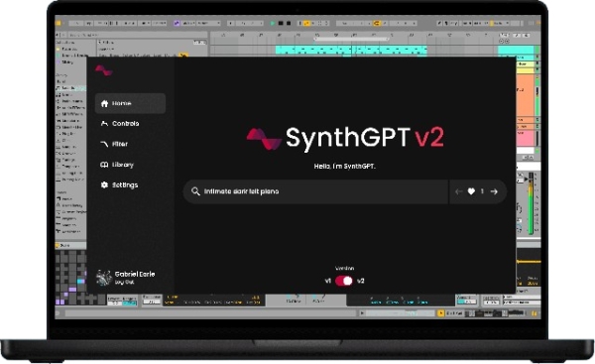Select the pink track header in Ableton
The image size is (595, 364).
(x=526, y=138)
